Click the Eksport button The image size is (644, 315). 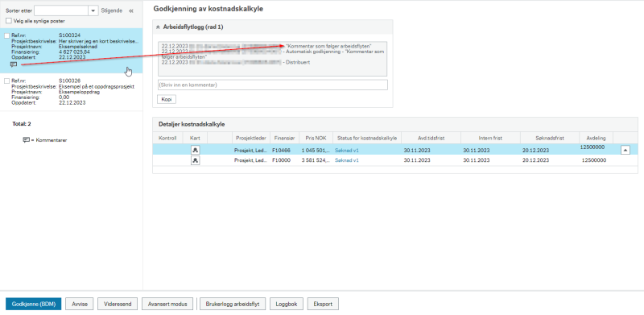323,304
